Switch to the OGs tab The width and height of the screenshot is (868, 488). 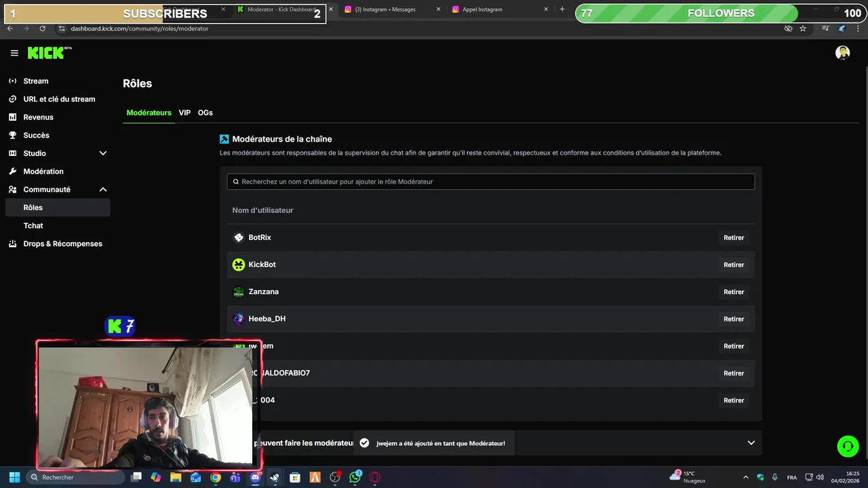click(205, 113)
